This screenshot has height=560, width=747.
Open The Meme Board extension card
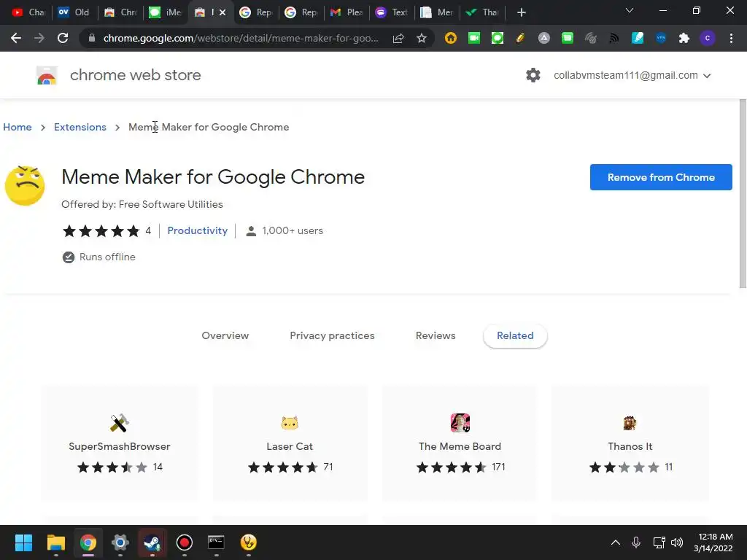pyautogui.click(x=460, y=443)
